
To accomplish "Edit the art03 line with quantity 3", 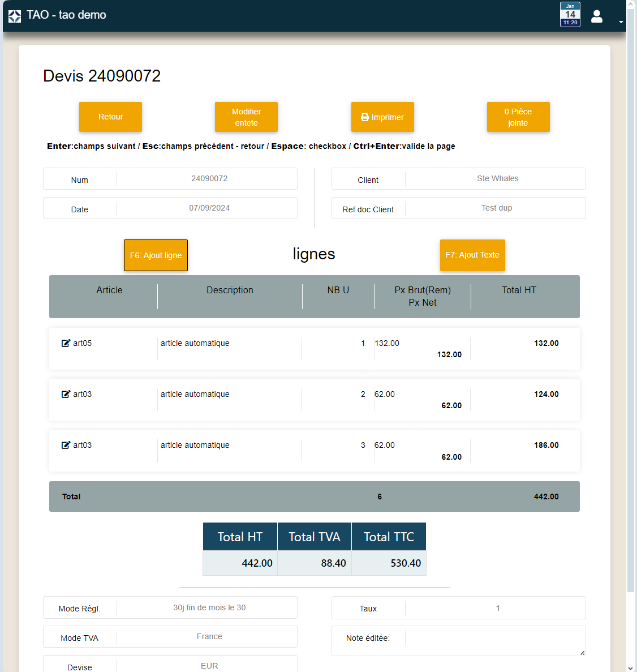I will (66, 445).
